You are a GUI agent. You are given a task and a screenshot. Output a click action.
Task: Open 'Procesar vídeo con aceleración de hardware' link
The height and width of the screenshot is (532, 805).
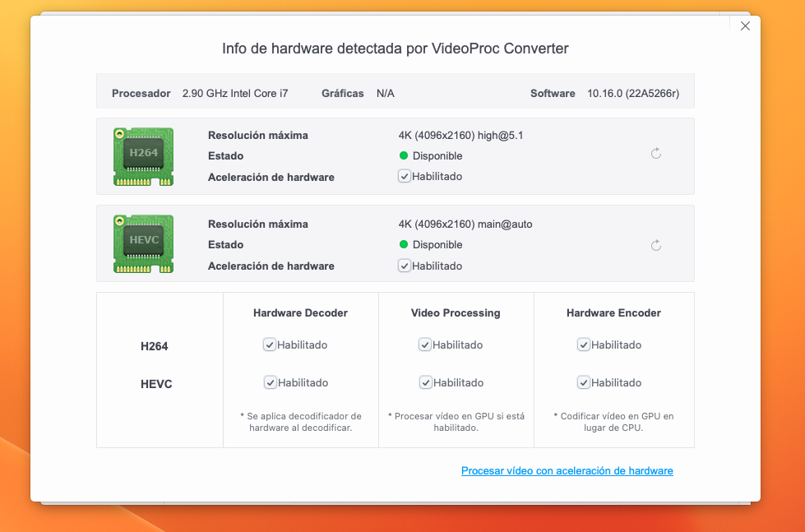click(x=567, y=471)
